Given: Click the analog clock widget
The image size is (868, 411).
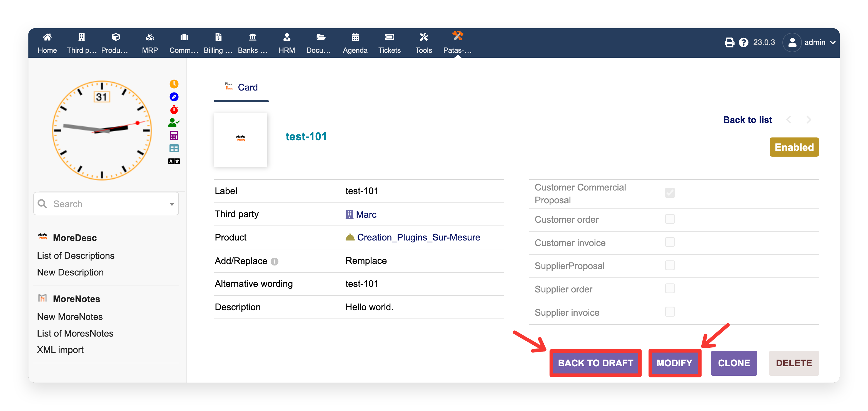Looking at the screenshot, I should point(102,130).
